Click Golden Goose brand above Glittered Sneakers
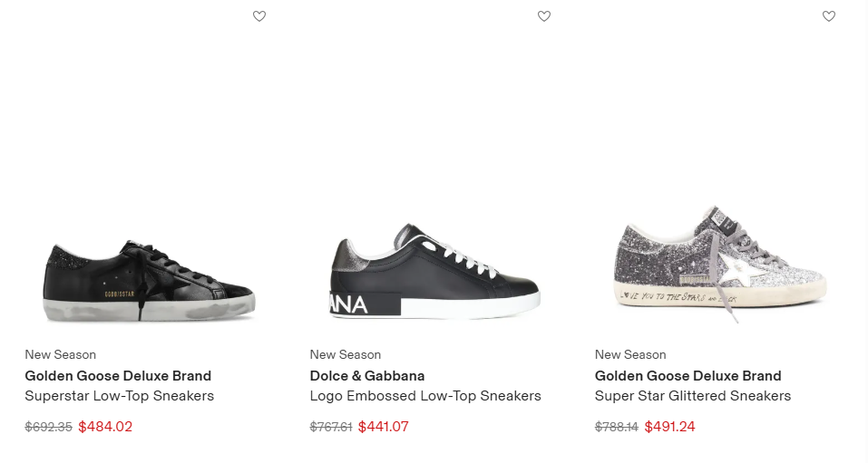Screen dimensions: 868x463 click(688, 376)
